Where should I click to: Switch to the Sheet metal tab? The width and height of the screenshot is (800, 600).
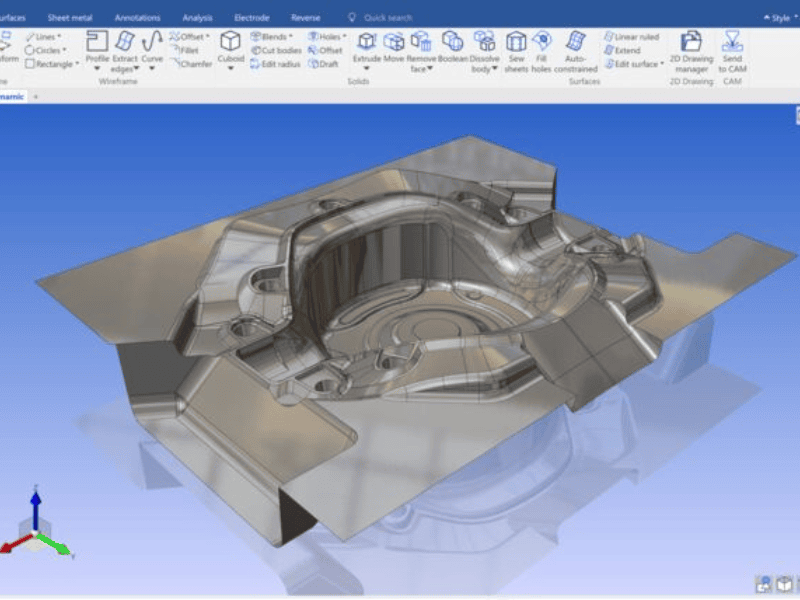coord(70,18)
